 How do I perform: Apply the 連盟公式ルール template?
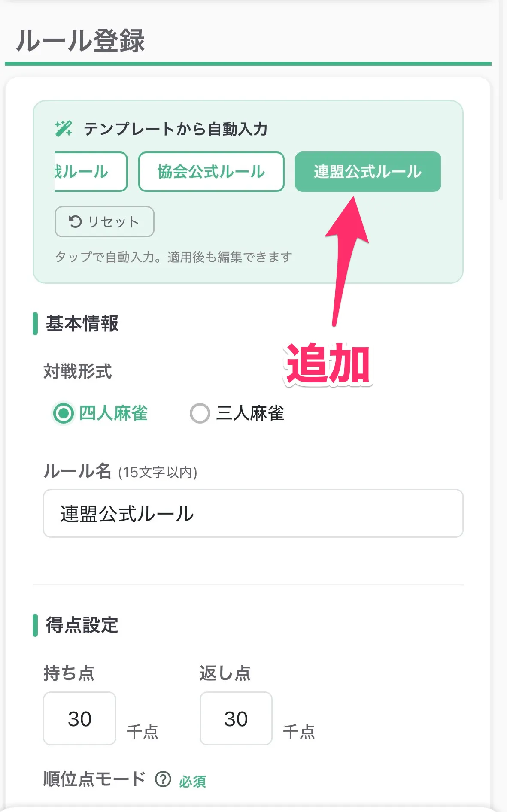[367, 171]
